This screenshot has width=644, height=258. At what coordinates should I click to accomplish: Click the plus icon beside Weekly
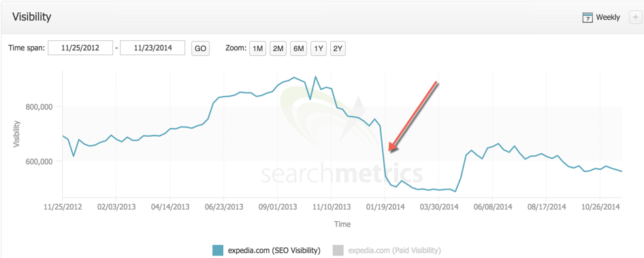[634, 18]
